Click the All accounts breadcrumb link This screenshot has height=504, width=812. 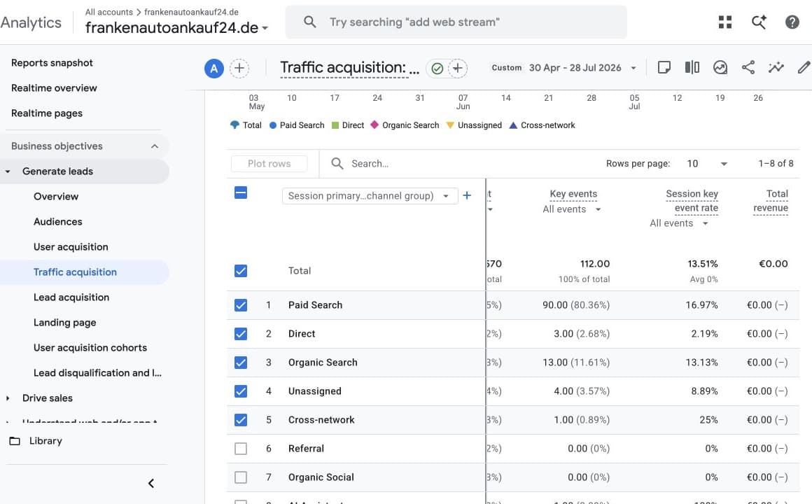108,12
